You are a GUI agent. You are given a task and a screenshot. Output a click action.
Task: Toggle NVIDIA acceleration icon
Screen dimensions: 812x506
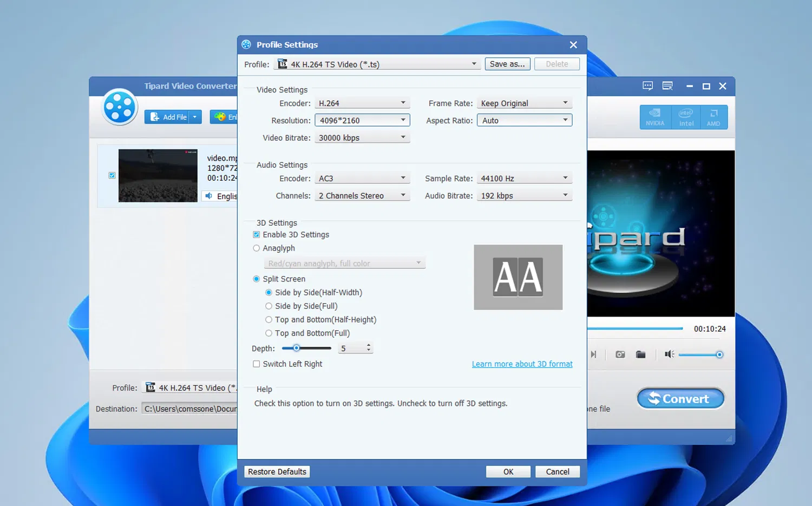pyautogui.click(x=655, y=117)
